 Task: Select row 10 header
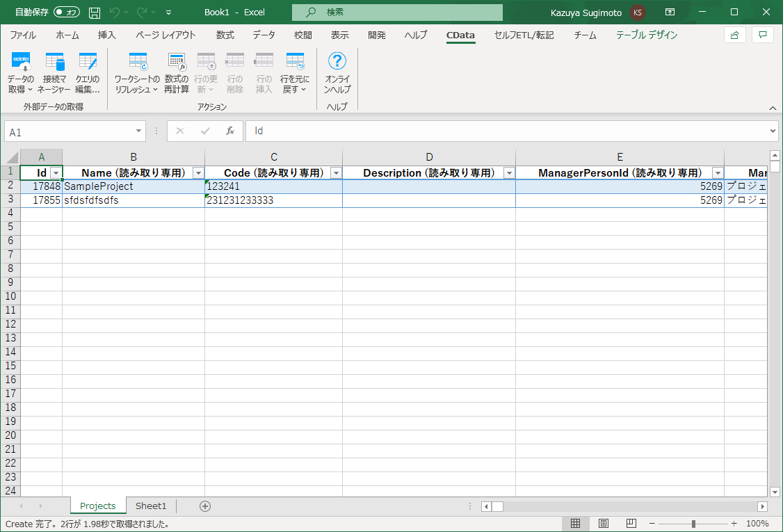[x=10, y=296]
